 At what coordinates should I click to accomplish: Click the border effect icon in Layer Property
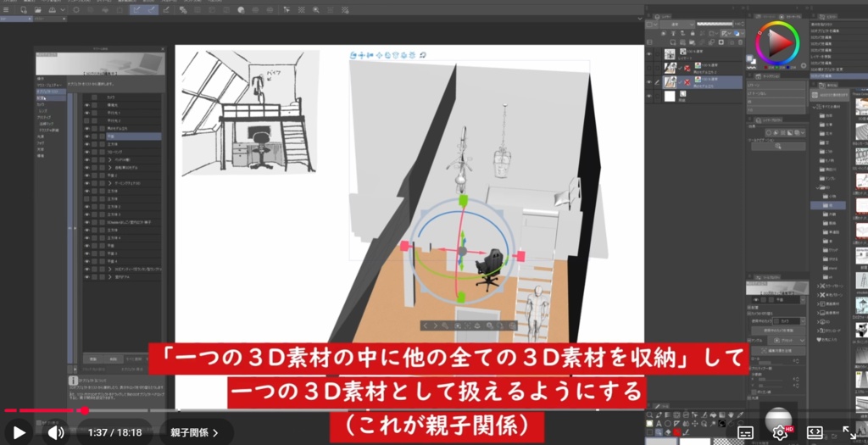(769, 133)
